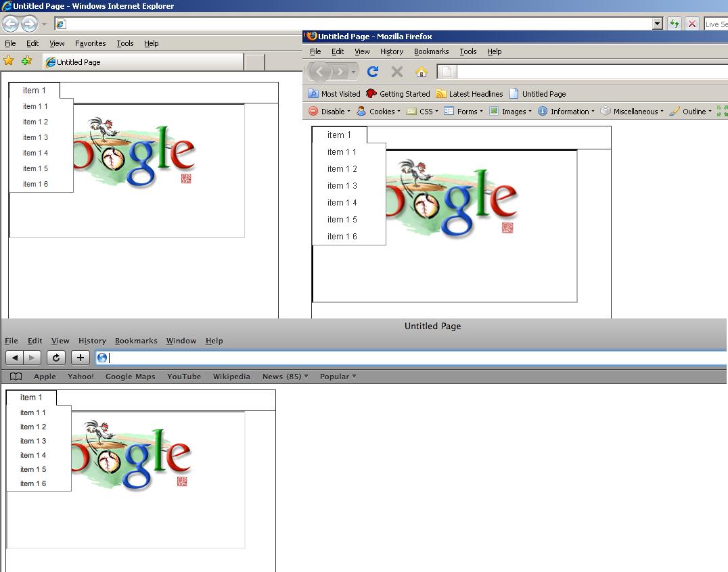Click Firefox Home house icon

tap(421, 72)
